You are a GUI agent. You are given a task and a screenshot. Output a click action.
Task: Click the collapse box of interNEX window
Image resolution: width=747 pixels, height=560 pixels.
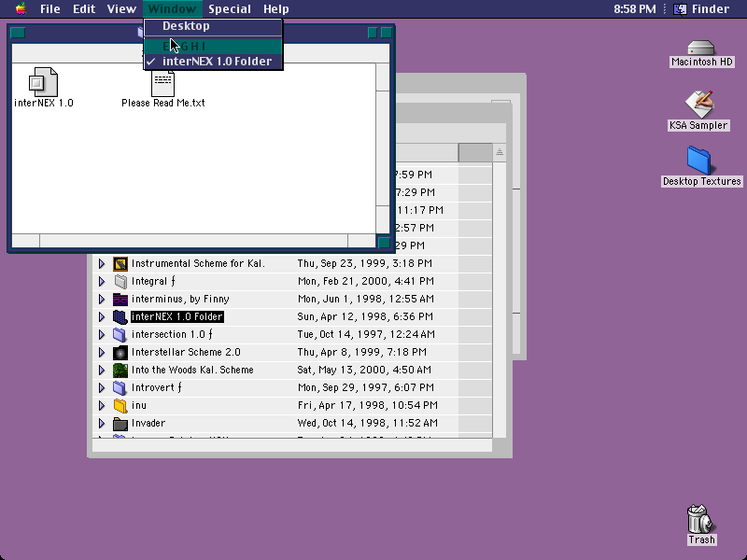(387, 33)
